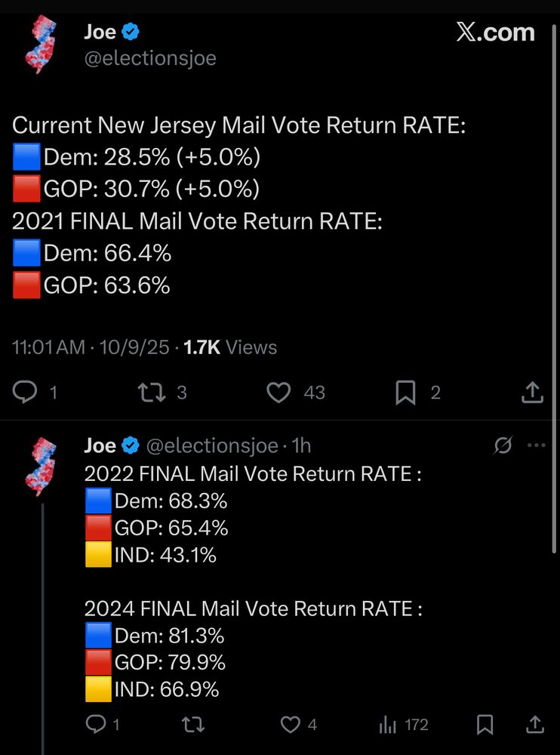Open the X.com logo at top right
The height and width of the screenshot is (755, 560).
click(x=495, y=32)
